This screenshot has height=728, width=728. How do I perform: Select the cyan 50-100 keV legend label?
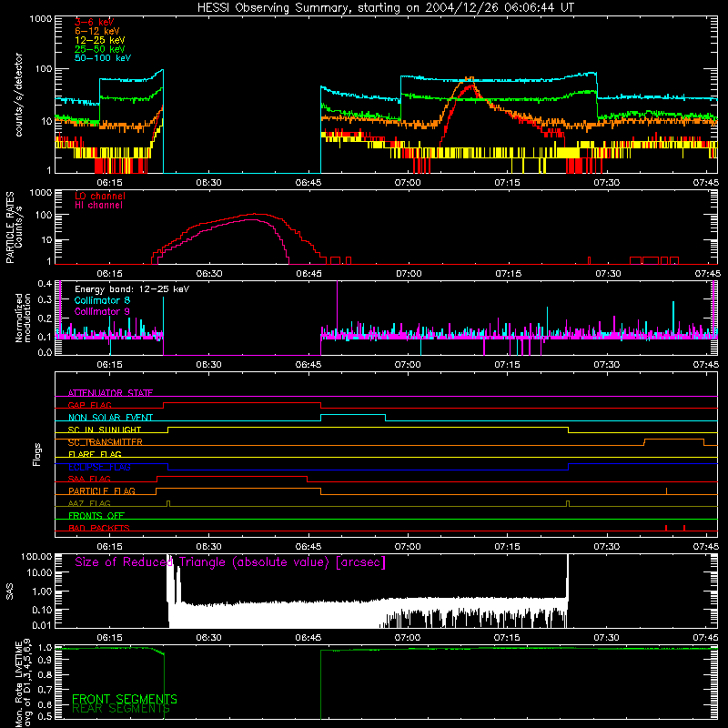103,58
